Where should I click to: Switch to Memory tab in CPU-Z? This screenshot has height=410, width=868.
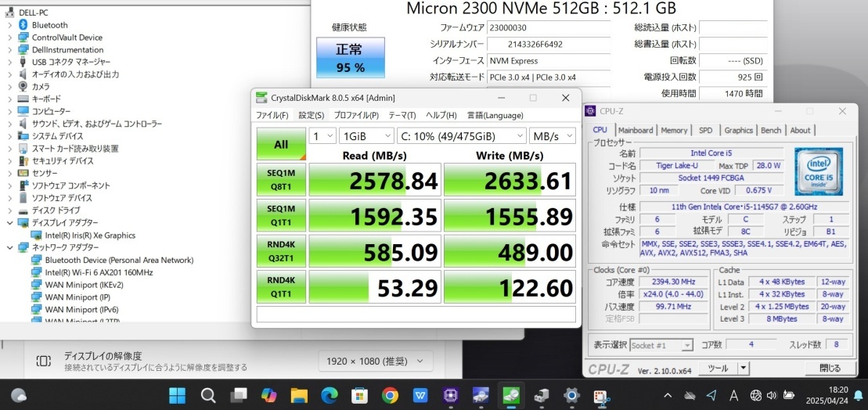674,130
